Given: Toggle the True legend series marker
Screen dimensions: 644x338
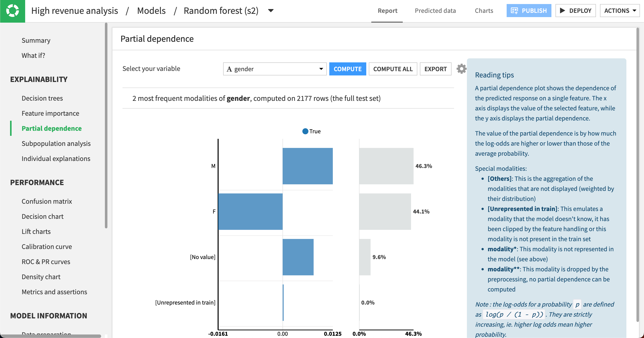Looking at the screenshot, I should point(305,131).
